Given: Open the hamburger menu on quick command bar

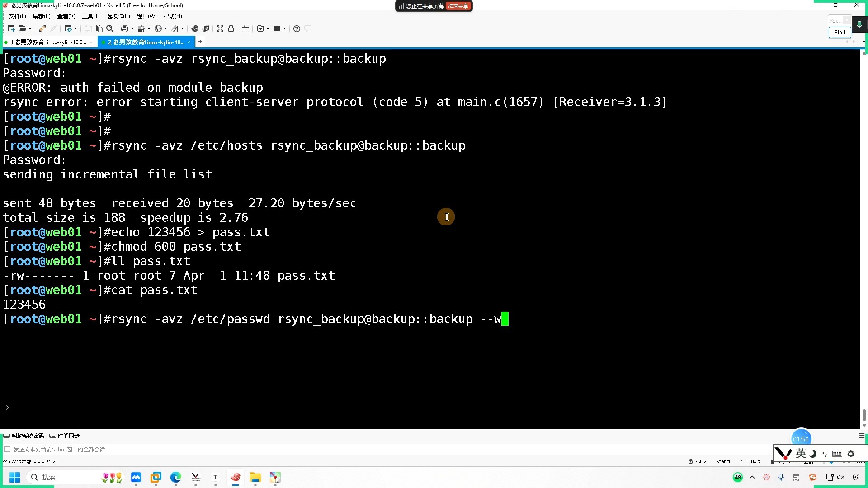Looking at the screenshot, I should coord(862,436).
